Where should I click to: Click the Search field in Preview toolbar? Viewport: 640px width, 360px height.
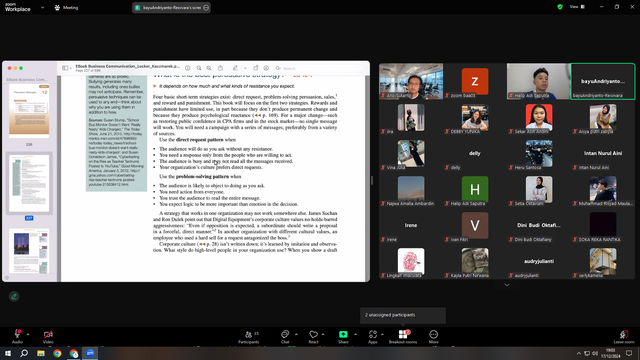click(318, 68)
